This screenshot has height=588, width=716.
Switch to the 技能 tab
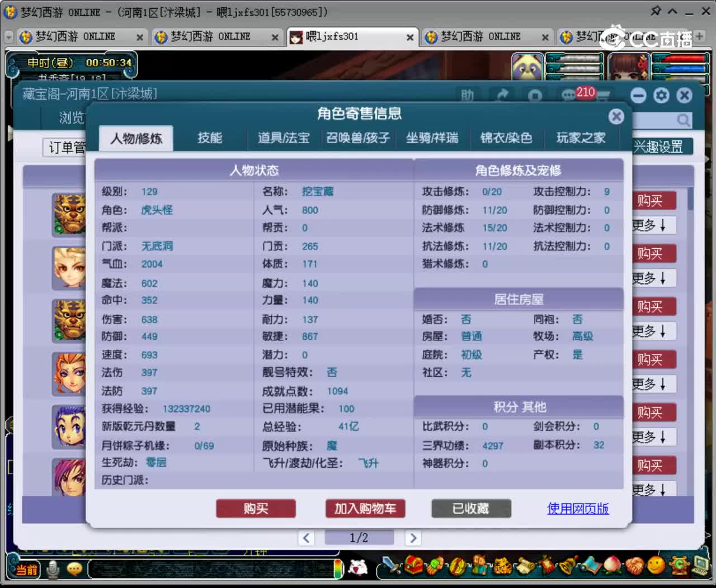210,138
